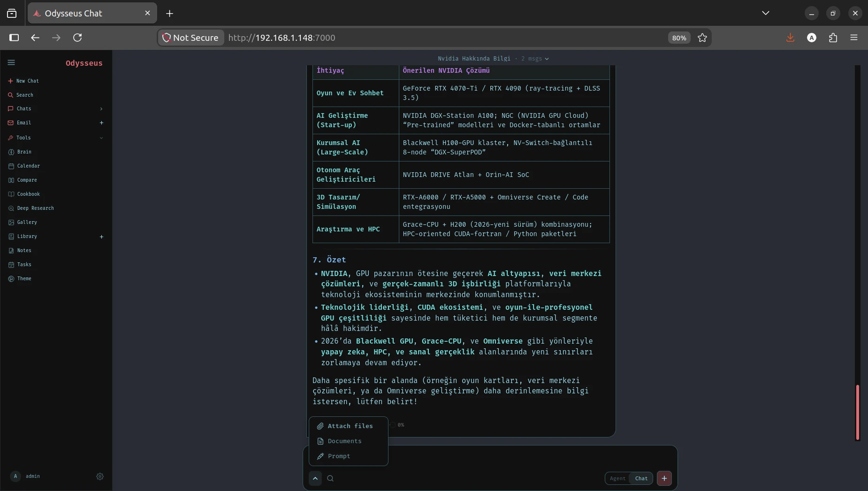
Task: Add a new Library item with plus
Action: (x=101, y=237)
